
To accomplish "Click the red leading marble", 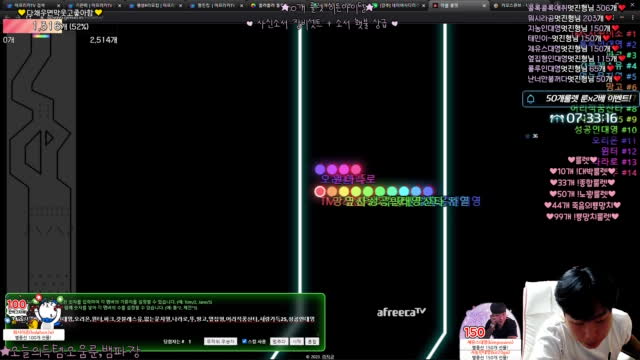I will [320, 191].
